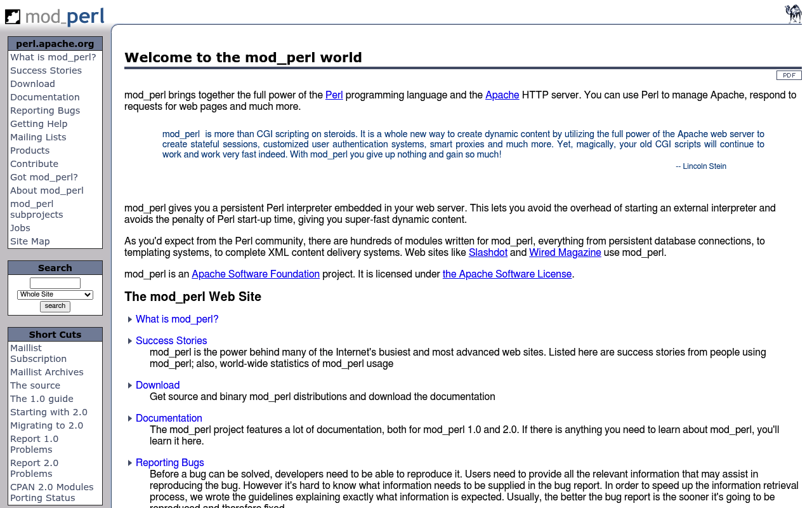Image resolution: width=812 pixels, height=508 pixels.
Task: Click arrow bullet beside Success Stories
Action: [130, 341]
